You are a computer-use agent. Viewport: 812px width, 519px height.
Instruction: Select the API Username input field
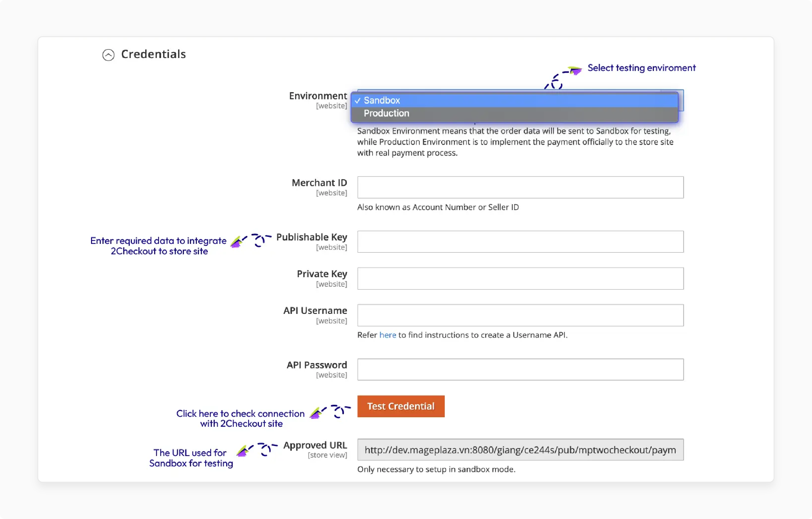point(520,315)
